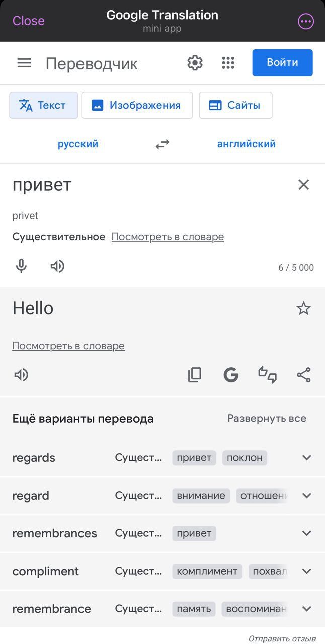Copy the translation using the copy icon

point(195,374)
